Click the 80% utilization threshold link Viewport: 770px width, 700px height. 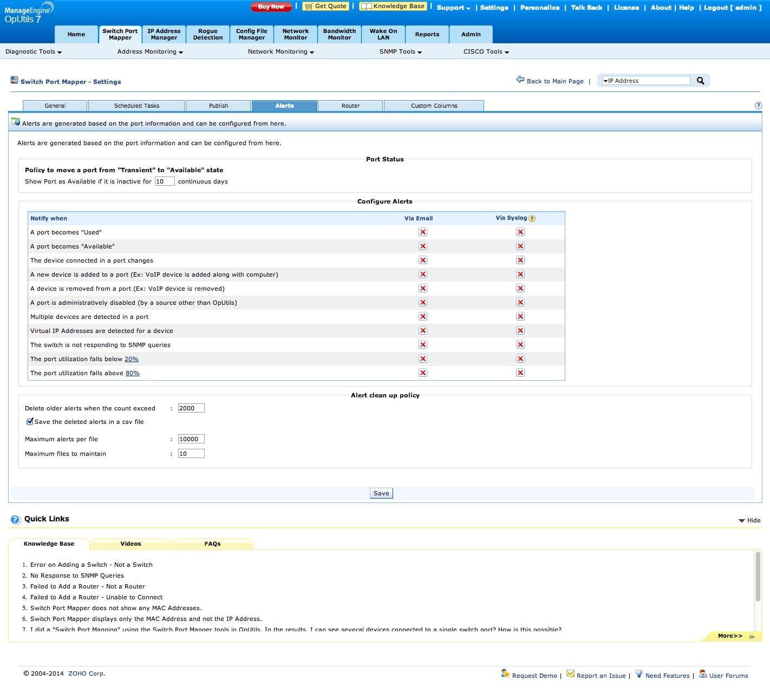coord(133,373)
